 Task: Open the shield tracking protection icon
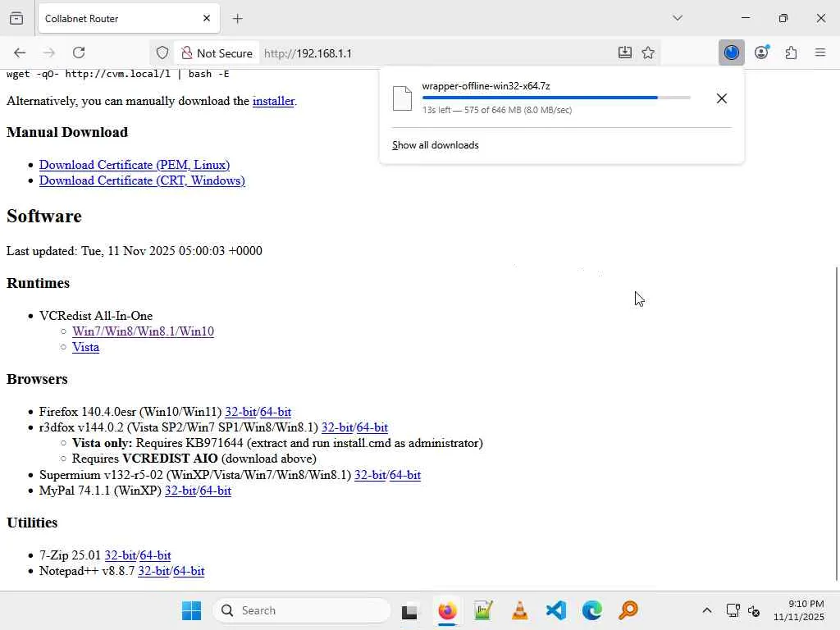[162, 53]
